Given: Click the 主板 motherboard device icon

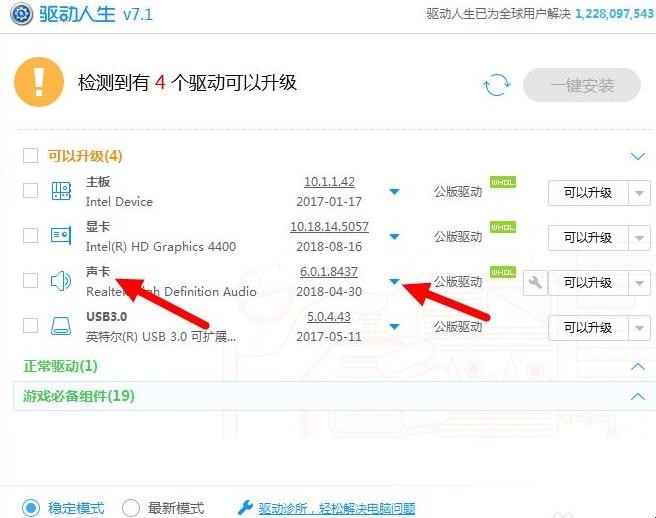Looking at the screenshot, I should coord(61,191).
